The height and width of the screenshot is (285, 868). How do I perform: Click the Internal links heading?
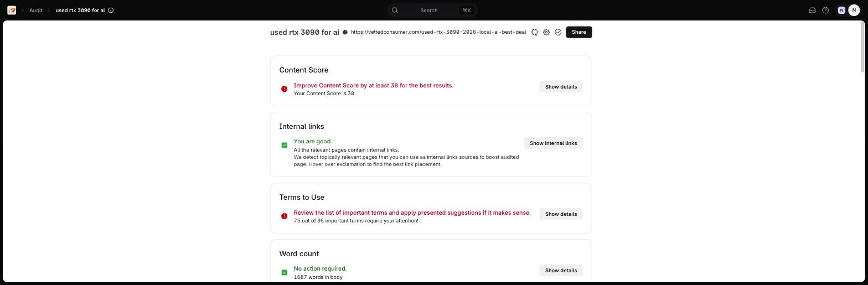pyautogui.click(x=302, y=126)
